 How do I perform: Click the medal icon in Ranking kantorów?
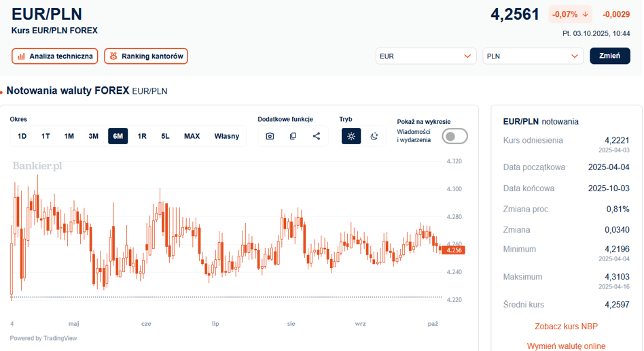113,56
